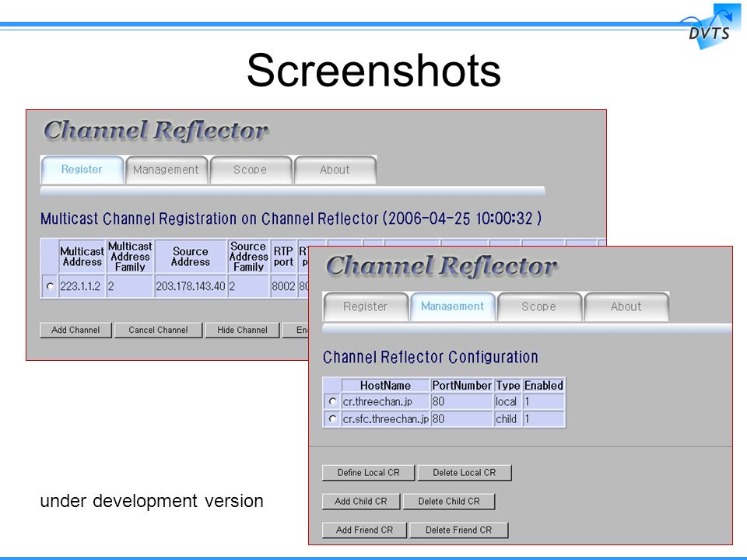The height and width of the screenshot is (560, 747).
Task: Switch to Management tab in back window
Action: tap(166, 170)
